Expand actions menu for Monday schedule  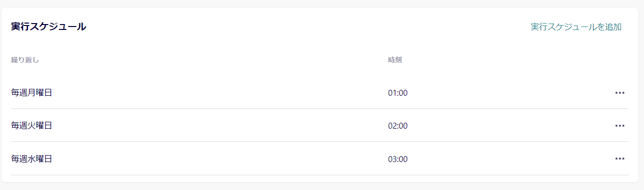point(619,92)
